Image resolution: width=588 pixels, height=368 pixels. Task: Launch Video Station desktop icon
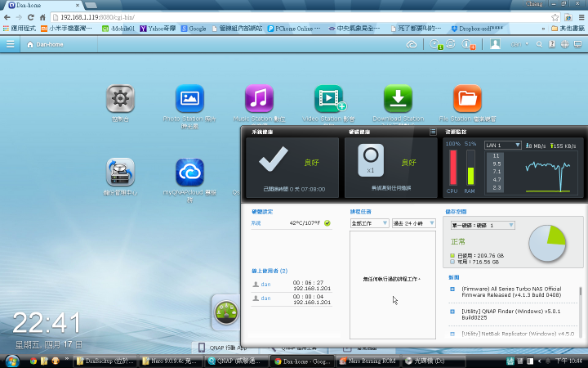329,99
